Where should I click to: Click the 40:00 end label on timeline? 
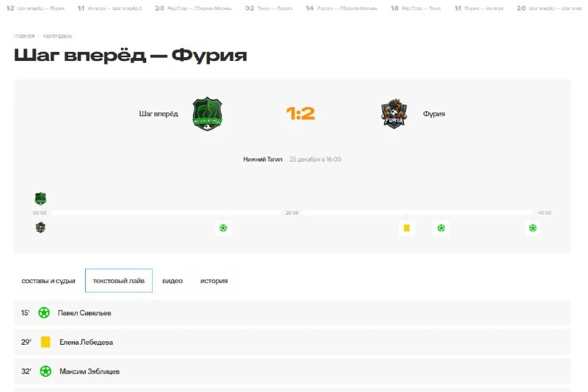[x=544, y=213]
